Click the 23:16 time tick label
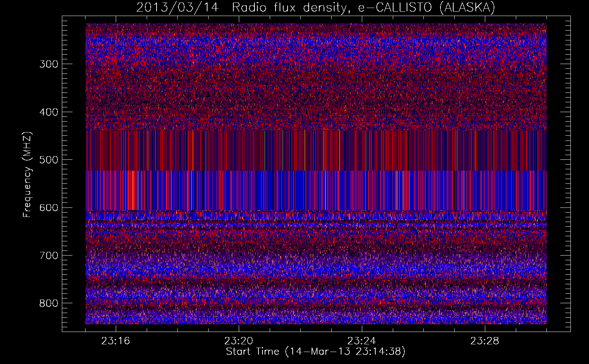589x364 pixels. 116,341
